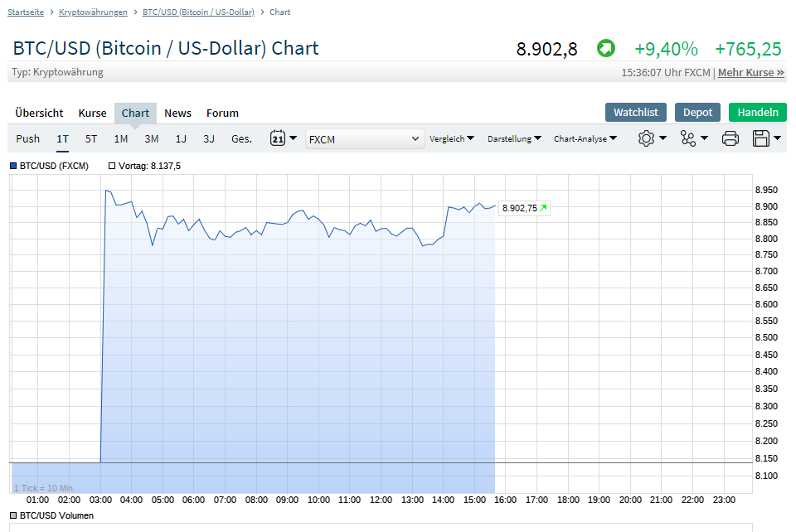Open the Kurse tab
Viewport: 796px width, 532px height.
[x=92, y=113]
